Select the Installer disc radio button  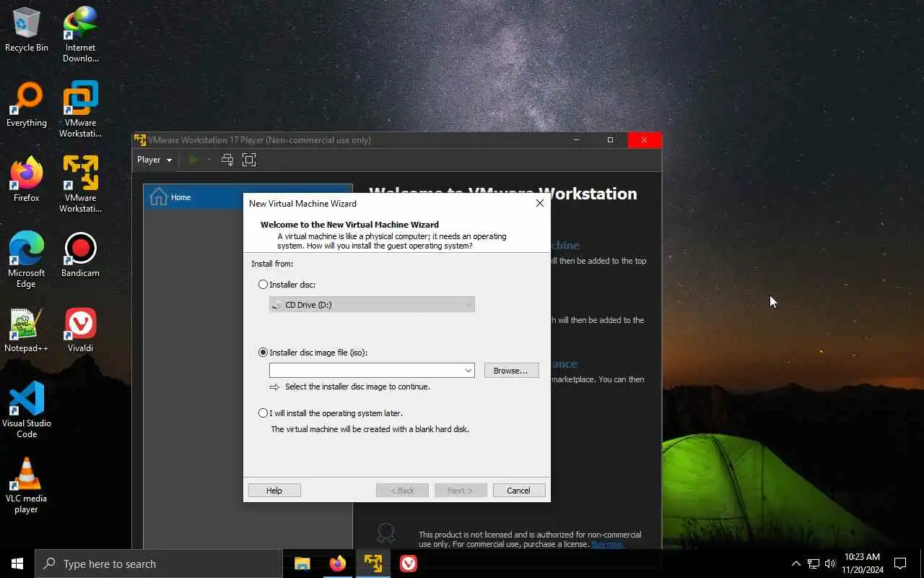[x=263, y=285]
